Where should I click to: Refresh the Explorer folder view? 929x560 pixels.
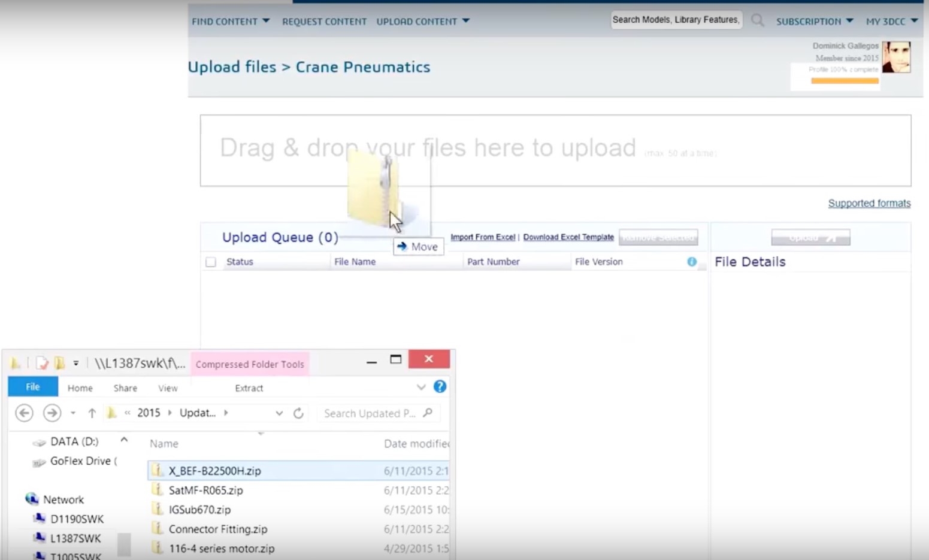298,413
